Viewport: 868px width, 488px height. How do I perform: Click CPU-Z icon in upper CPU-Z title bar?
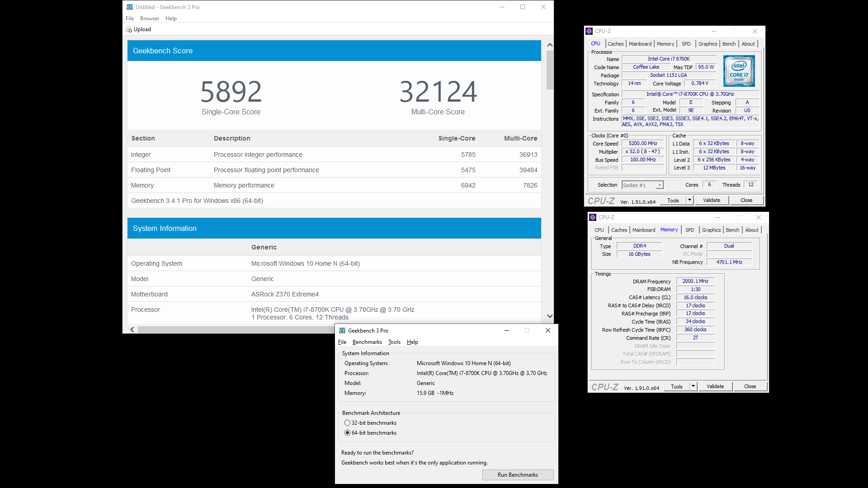589,31
